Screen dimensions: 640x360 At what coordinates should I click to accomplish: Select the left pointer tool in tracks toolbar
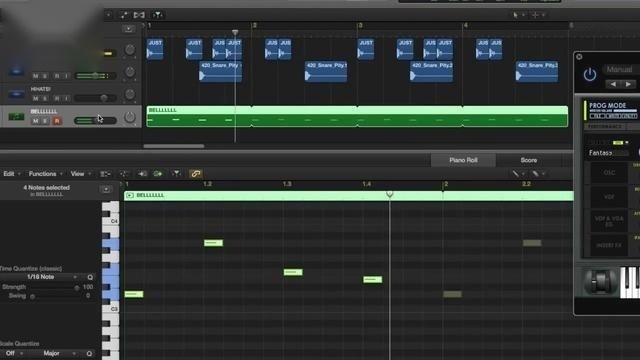516,15
